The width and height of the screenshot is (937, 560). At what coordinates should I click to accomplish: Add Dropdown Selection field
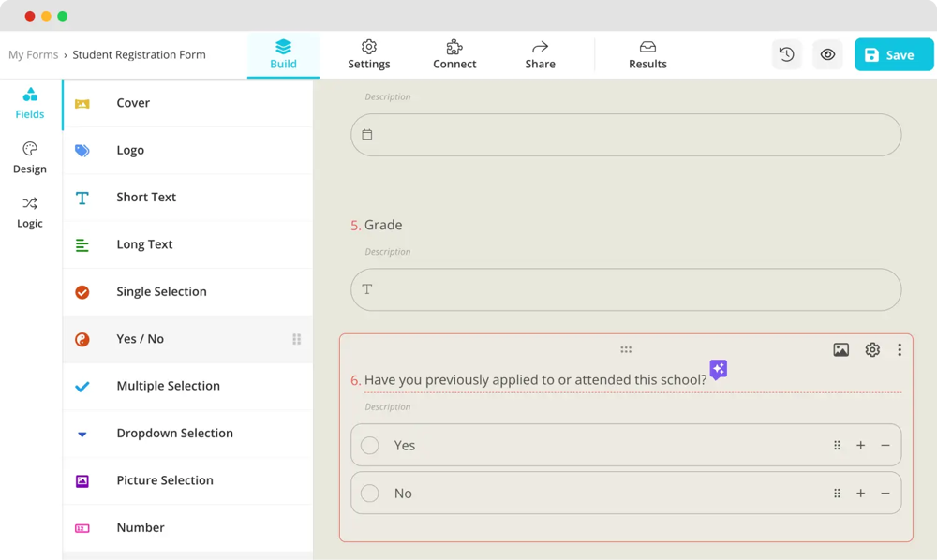click(174, 434)
